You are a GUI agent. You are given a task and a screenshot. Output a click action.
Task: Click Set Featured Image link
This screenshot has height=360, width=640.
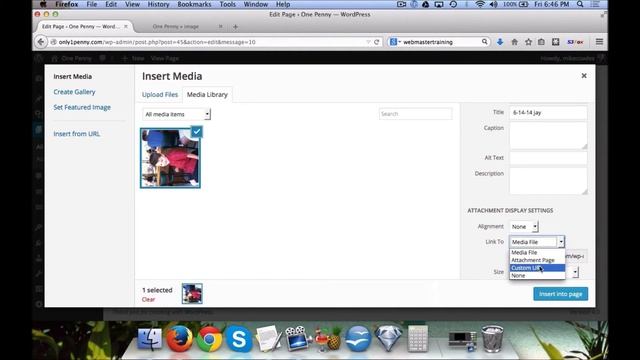(x=82, y=107)
